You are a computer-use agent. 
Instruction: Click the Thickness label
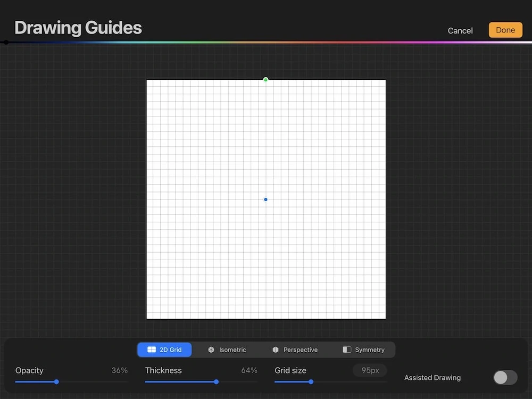(163, 370)
